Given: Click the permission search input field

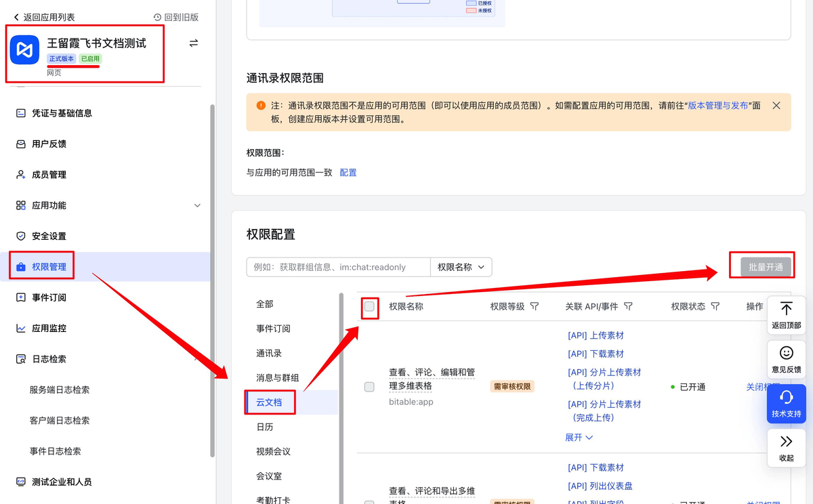Looking at the screenshot, I should 337,267.
